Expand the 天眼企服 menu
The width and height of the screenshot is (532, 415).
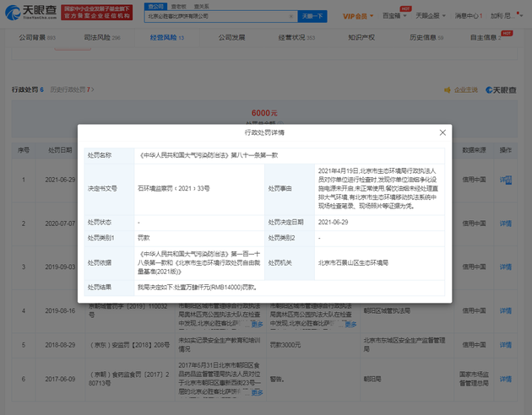click(432, 15)
